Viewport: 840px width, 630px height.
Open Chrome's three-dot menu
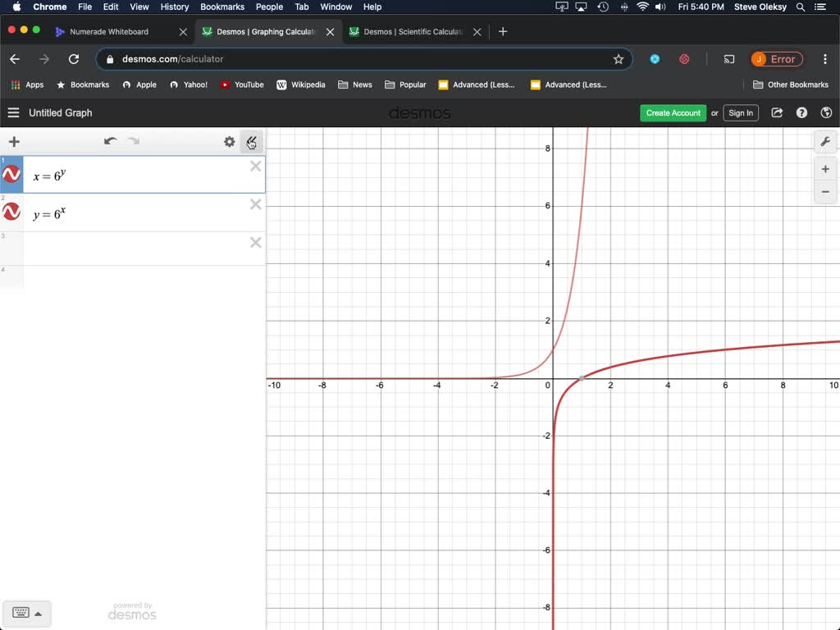pyautogui.click(x=824, y=59)
